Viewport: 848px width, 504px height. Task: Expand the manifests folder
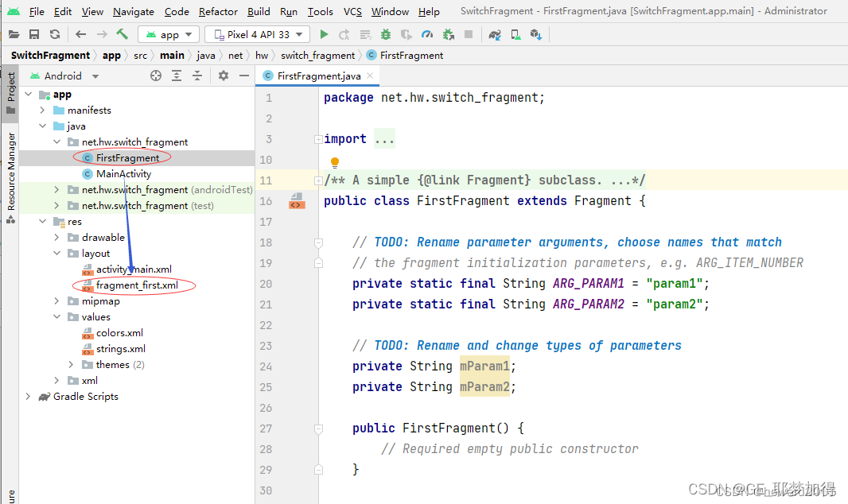pyautogui.click(x=42, y=110)
